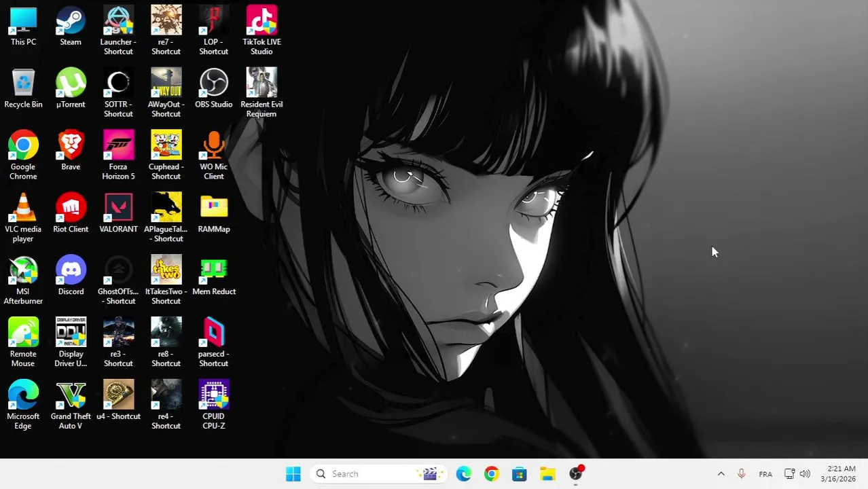Viewport: 868px width, 489px height.
Task: Open File Explorer from the taskbar
Action: (x=547, y=474)
